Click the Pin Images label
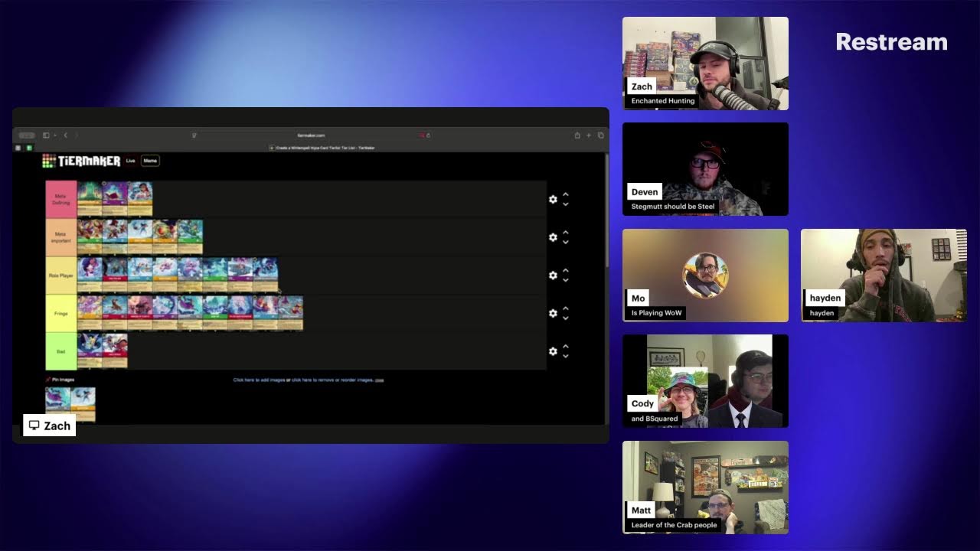The image size is (980, 551). [x=60, y=380]
